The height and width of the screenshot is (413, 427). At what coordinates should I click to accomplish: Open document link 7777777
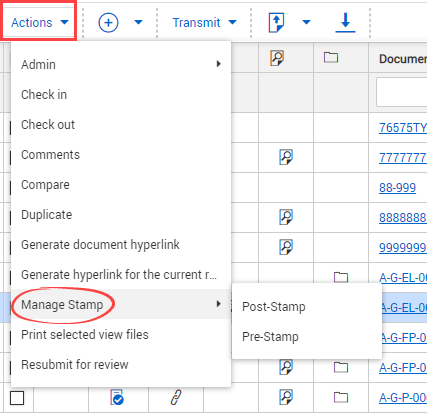point(403,158)
